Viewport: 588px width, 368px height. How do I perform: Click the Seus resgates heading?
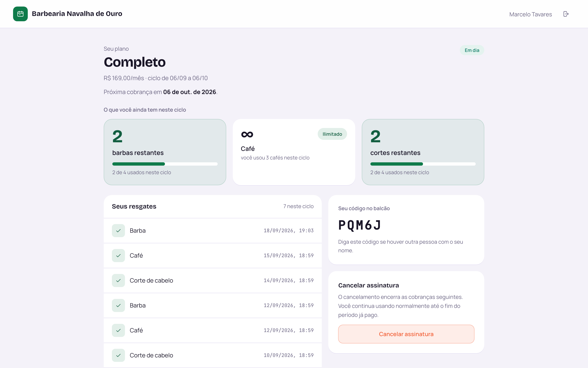coord(134,206)
